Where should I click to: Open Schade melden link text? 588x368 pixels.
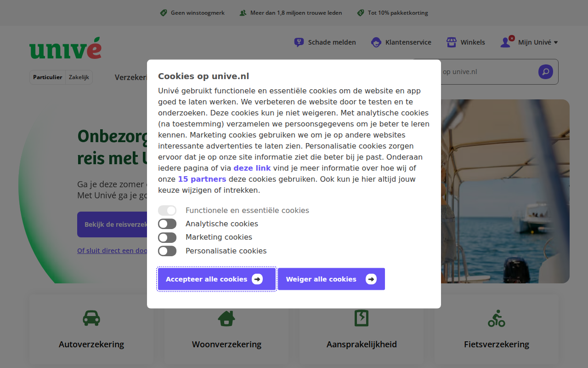(332, 42)
